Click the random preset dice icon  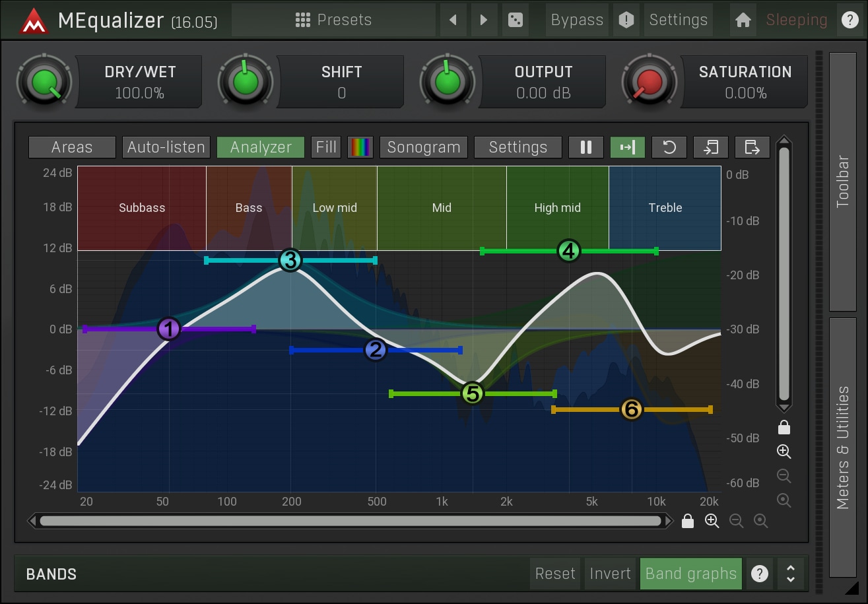(x=515, y=20)
